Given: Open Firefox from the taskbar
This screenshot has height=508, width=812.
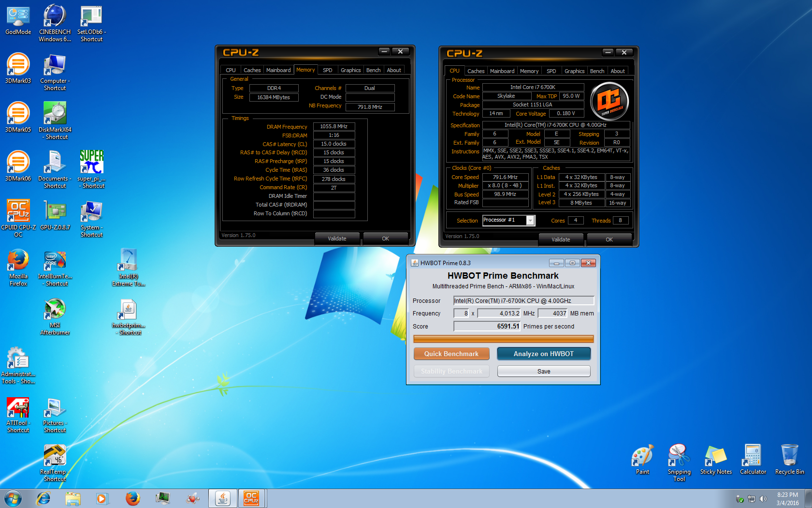Looking at the screenshot, I should [132, 498].
